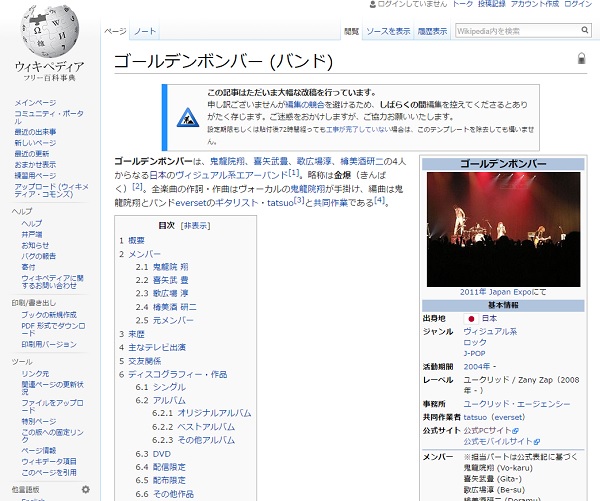Click external link icon beside 公式PCサイト

point(515,431)
